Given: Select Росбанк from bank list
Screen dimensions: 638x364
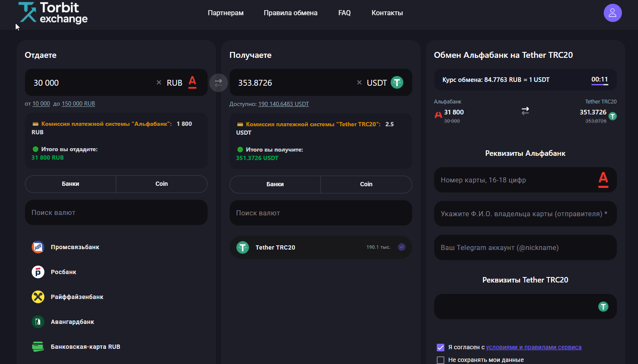Looking at the screenshot, I should pyautogui.click(x=63, y=272).
